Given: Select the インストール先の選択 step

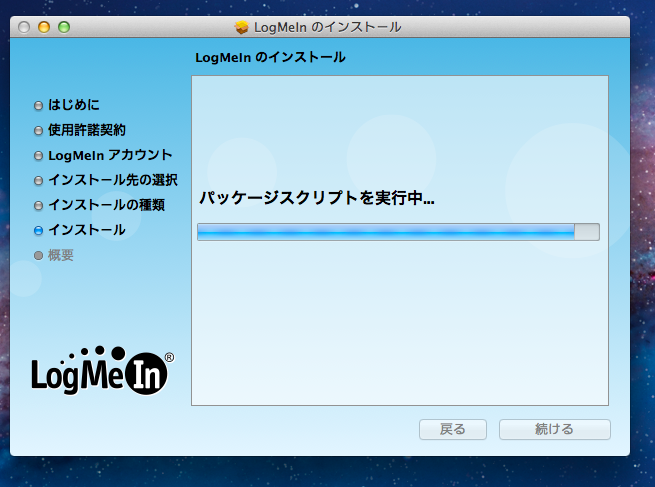Looking at the screenshot, I should click(106, 180).
